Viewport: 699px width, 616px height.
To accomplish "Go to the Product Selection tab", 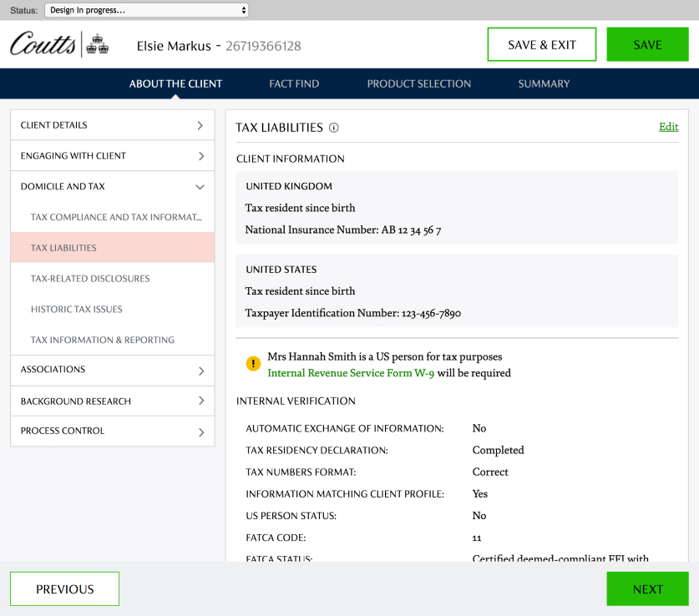I will [x=418, y=83].
